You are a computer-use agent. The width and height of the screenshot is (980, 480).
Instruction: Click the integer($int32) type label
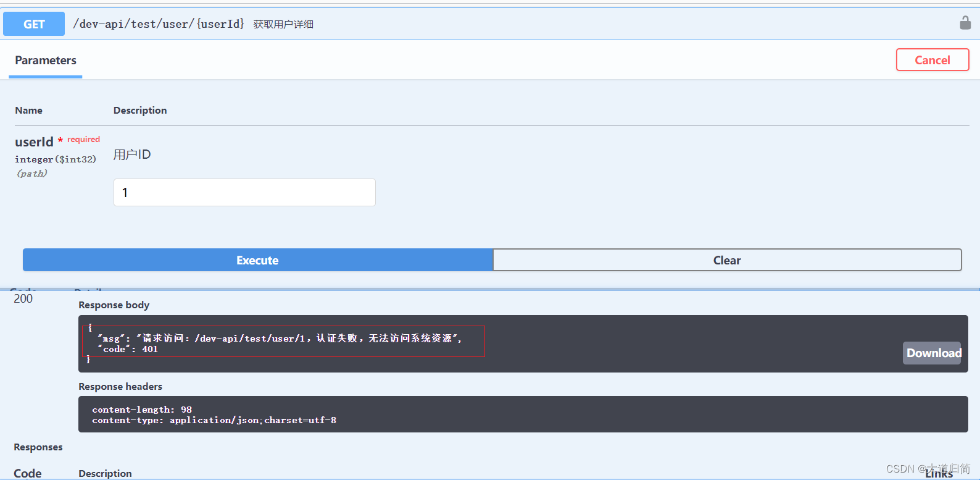[x=56, y=159]
